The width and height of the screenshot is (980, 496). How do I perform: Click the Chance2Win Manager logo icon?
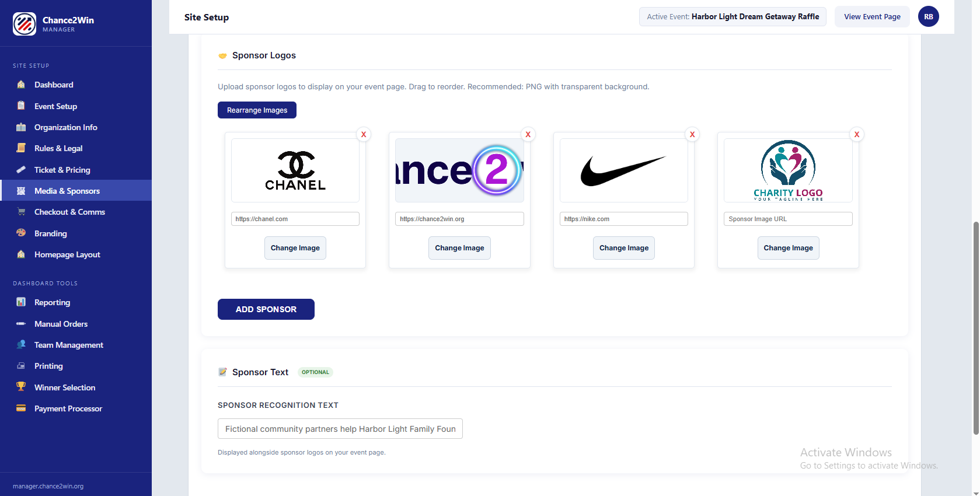point(25,24)
